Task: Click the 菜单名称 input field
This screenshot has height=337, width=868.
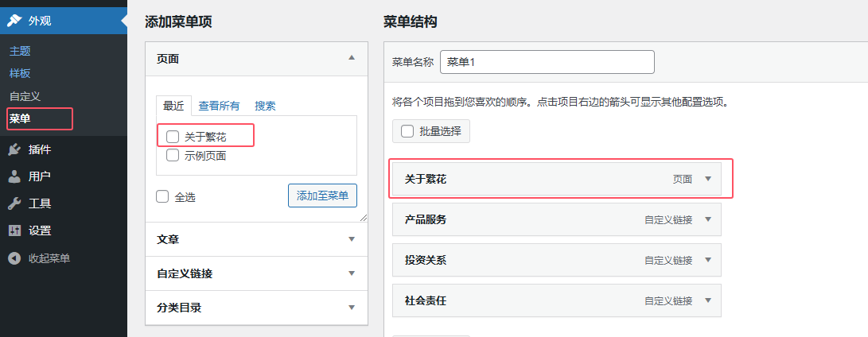Action: pyautogui.click(x=547, y=62)
